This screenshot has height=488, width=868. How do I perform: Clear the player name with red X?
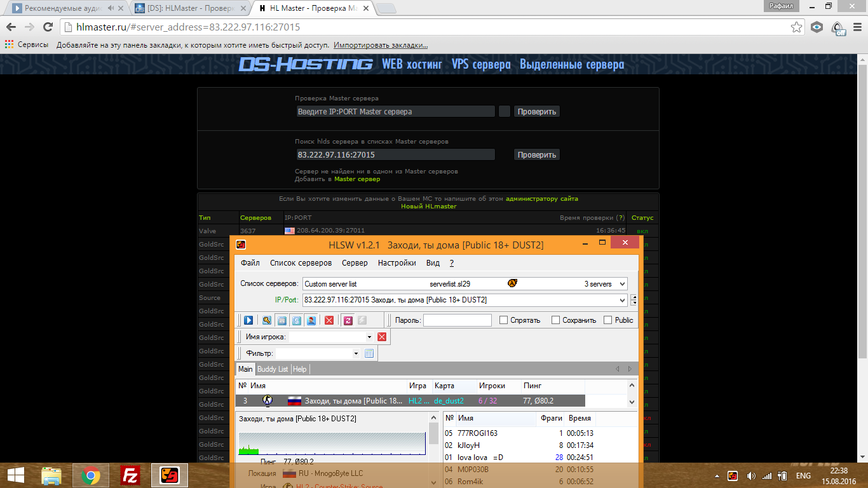click(x=382, y=337)
